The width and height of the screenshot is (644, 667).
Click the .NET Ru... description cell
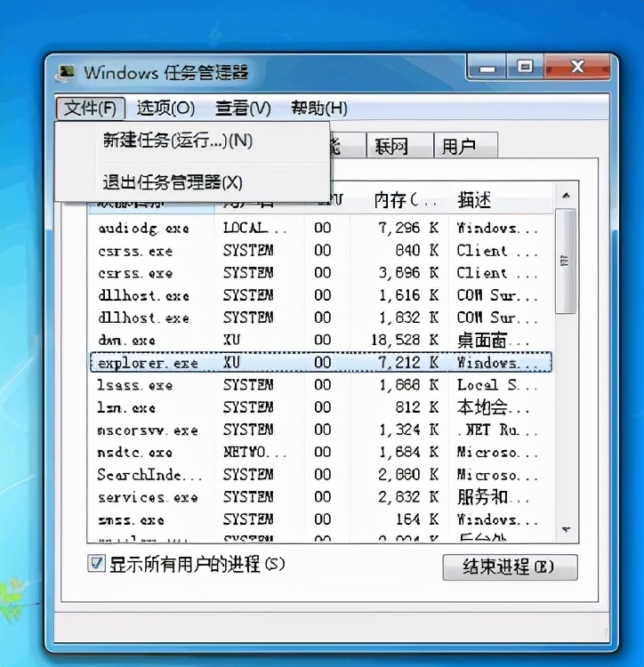(497, 430)
